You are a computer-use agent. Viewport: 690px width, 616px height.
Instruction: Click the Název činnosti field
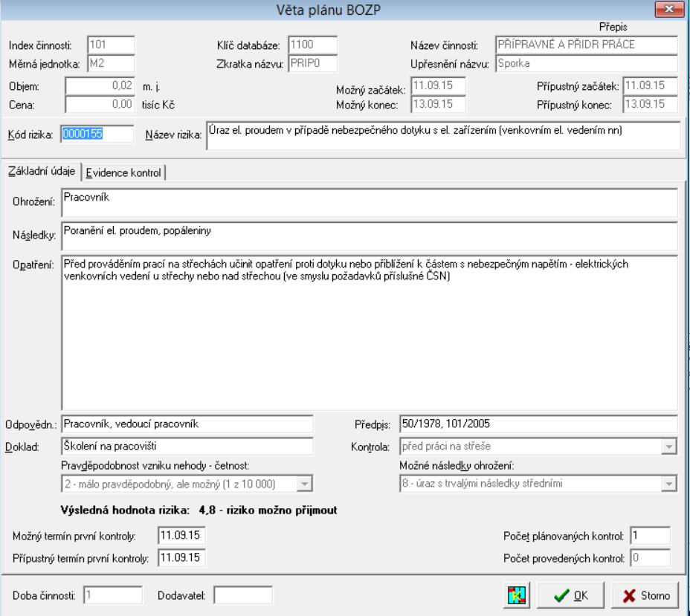[586, 45]
